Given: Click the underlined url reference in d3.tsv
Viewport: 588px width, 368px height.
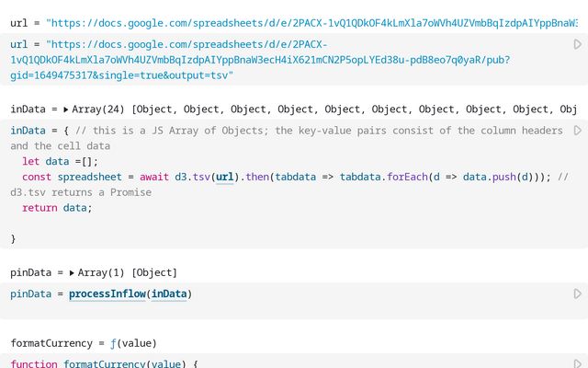Looking at the screenshot, I should 224,177.
